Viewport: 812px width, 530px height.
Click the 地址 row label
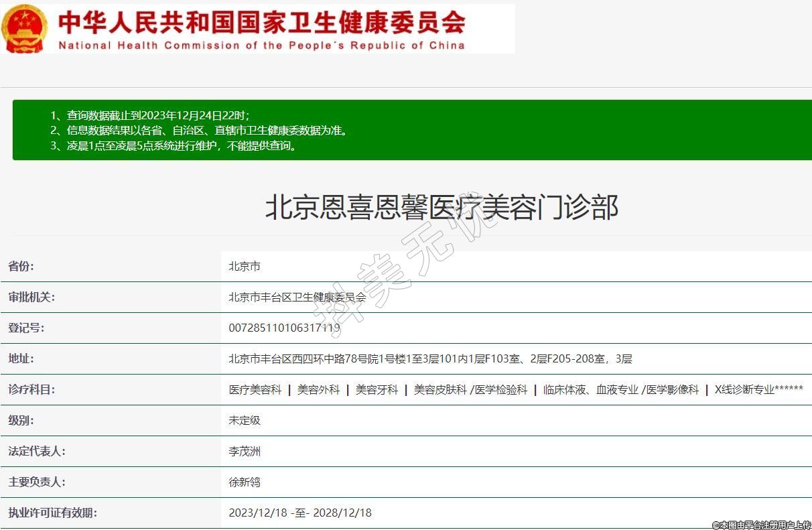click(21, 358)
